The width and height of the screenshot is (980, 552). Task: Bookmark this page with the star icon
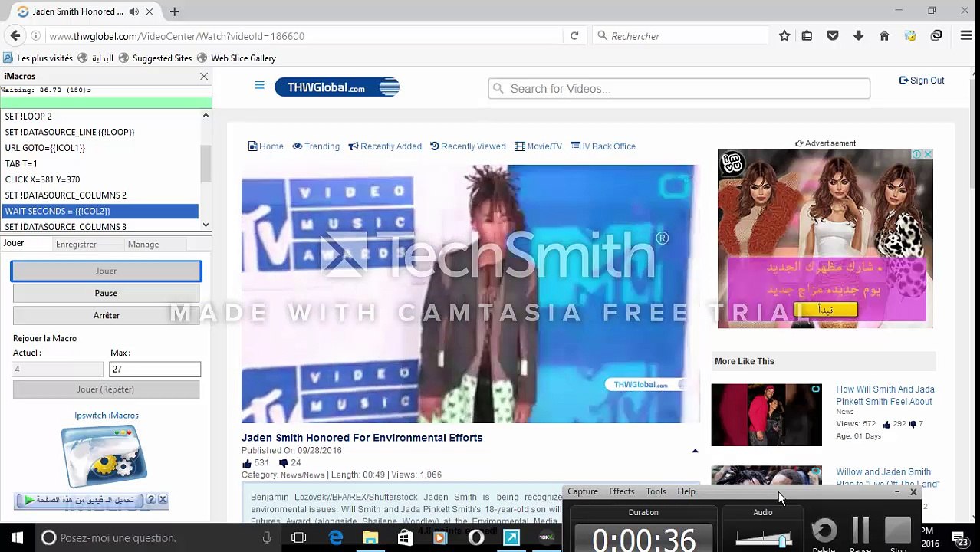click(784, 35)
